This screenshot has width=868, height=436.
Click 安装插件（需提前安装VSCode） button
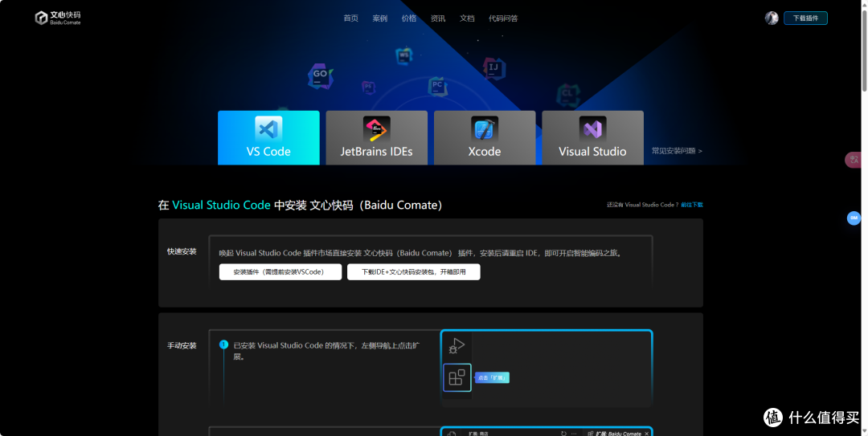[280, 272]
